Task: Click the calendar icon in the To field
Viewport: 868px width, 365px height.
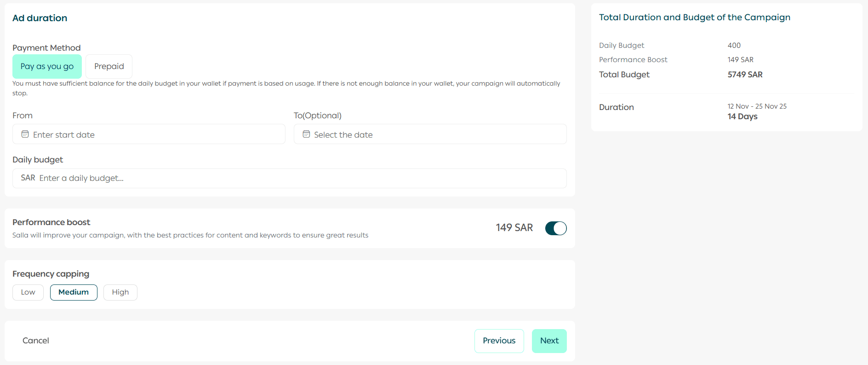Action: click(x=306, y=134)
